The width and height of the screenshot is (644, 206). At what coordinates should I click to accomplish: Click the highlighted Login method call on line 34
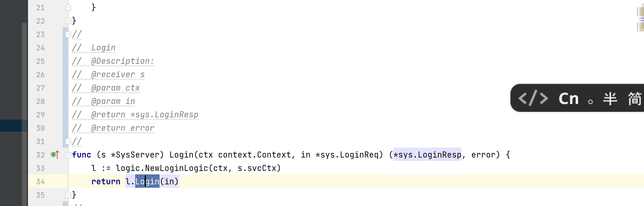click(x=147, y=181)
